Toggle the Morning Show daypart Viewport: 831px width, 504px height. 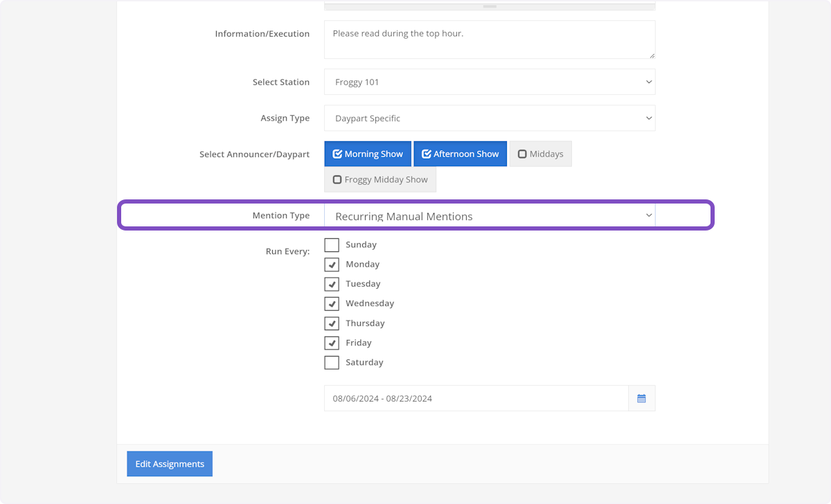pyautogui.click(x=368, y=154)
